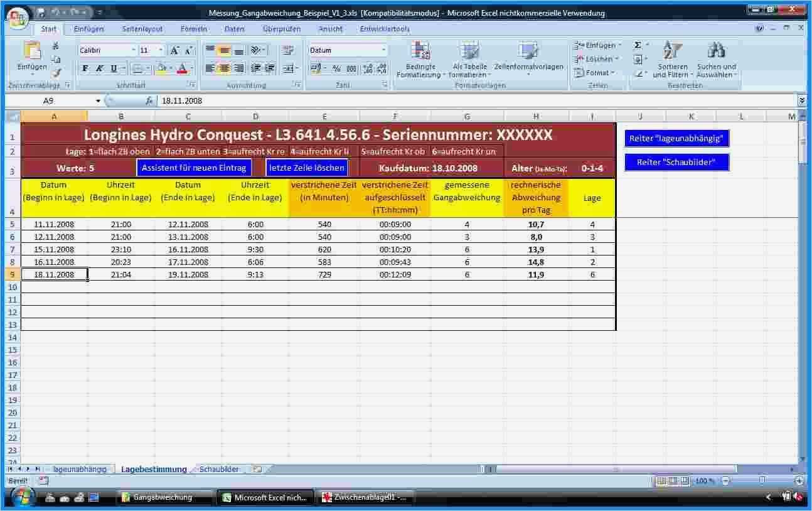Toggle the Zeilenumbruch (wrap text) option

click(288, 49)
